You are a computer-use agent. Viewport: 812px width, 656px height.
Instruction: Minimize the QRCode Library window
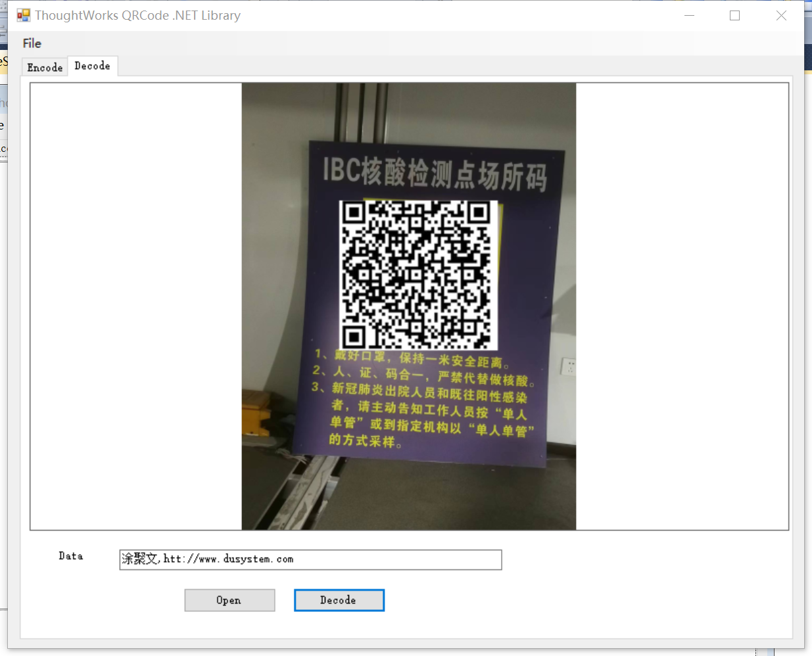689,15
